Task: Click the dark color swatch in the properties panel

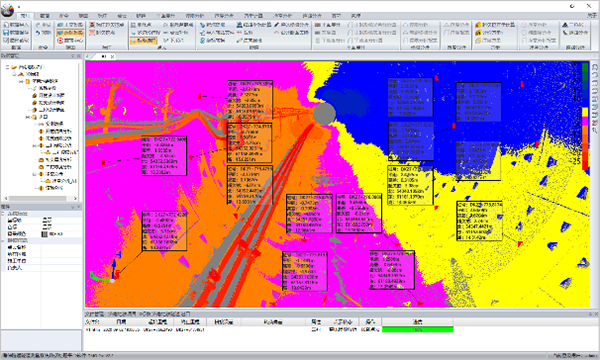Action: (44, 234)
